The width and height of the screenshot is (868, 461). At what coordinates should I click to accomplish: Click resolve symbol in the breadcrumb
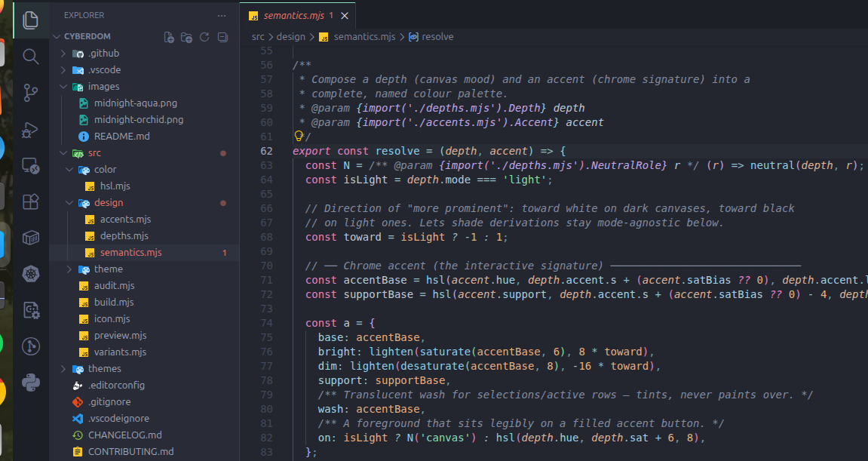coord(437,36)
